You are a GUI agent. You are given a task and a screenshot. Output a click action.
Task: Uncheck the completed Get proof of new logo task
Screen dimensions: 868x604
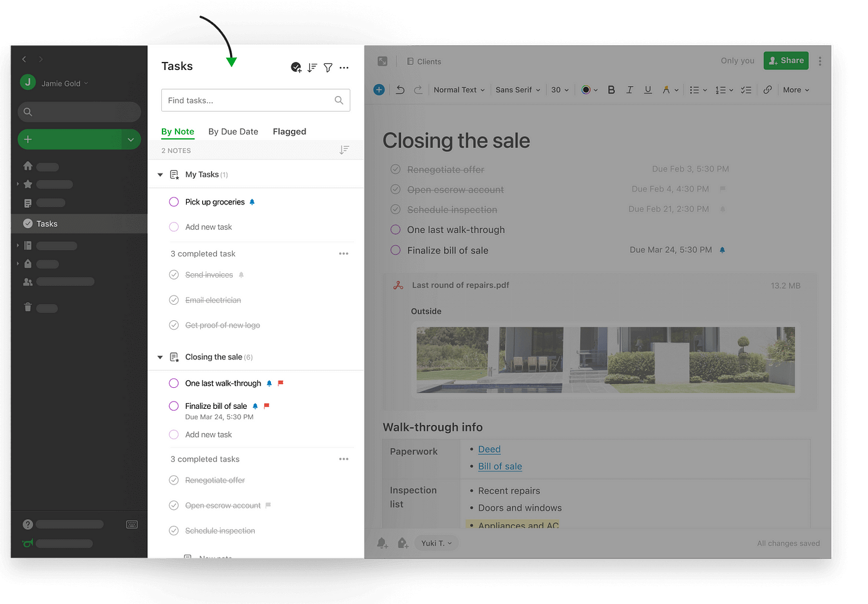coord(174,325)
